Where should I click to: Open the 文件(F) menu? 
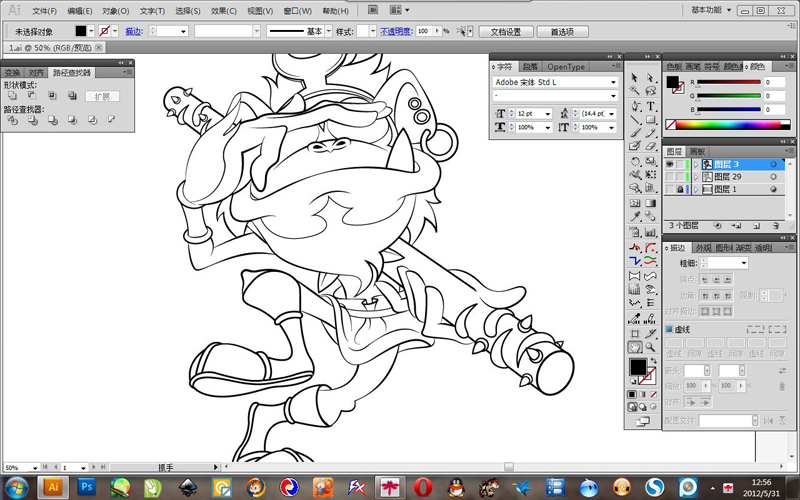click(44, 11)
